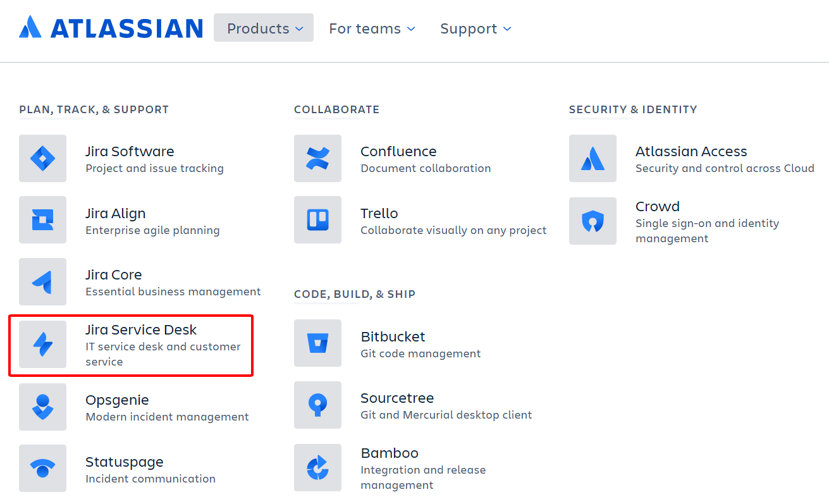Open the Atlassian Access page

pyautogui.click(x=691, y=152)
